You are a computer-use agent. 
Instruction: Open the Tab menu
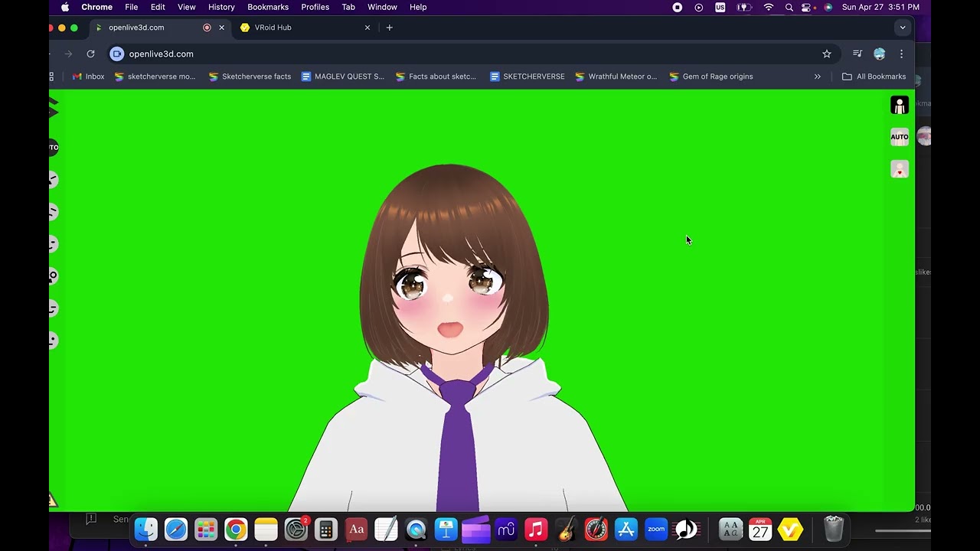coord(348,7)
